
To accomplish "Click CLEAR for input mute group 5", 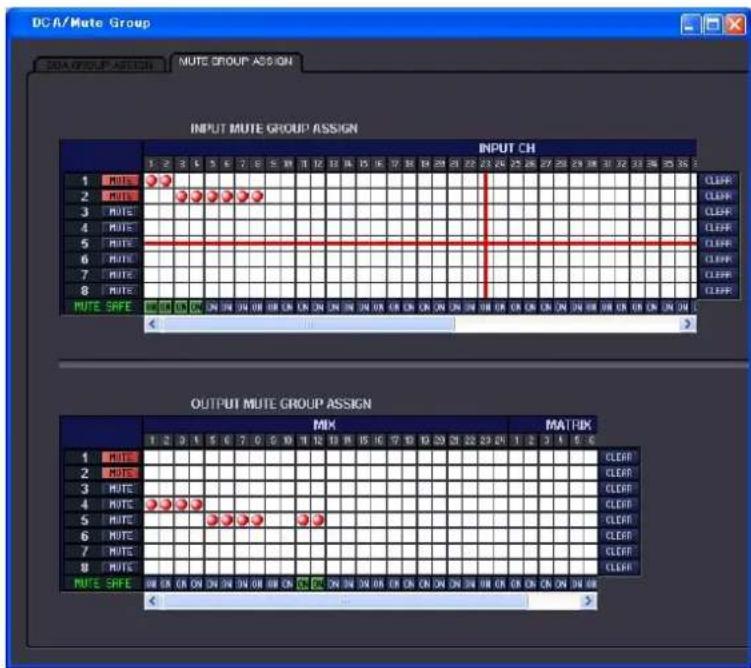I will (x=717, y=244).
